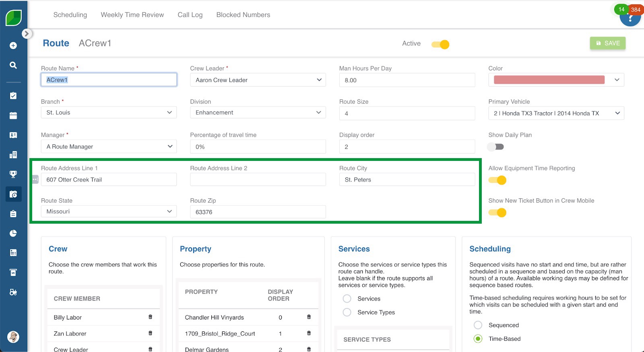The height and width of the screenshot is (352, 644).
Task: Delete Billy Labor from crew
Action: tap(151, 317)
